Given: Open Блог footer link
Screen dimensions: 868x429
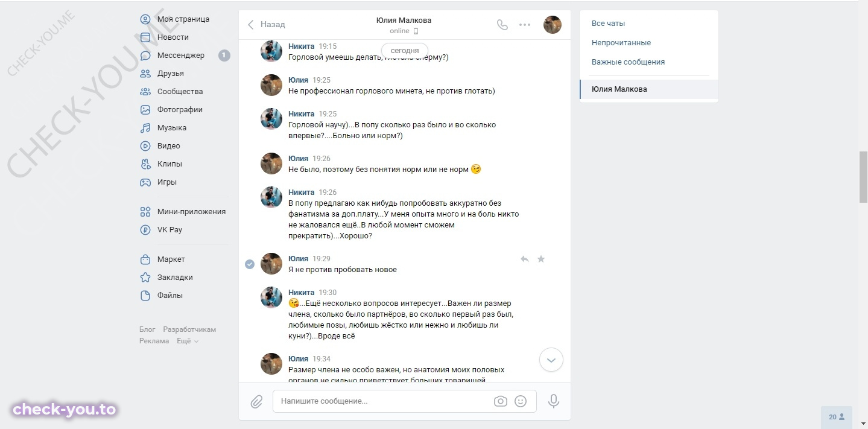Looking at the screenshot, I should pyautogui.click(x=147, y=329).
